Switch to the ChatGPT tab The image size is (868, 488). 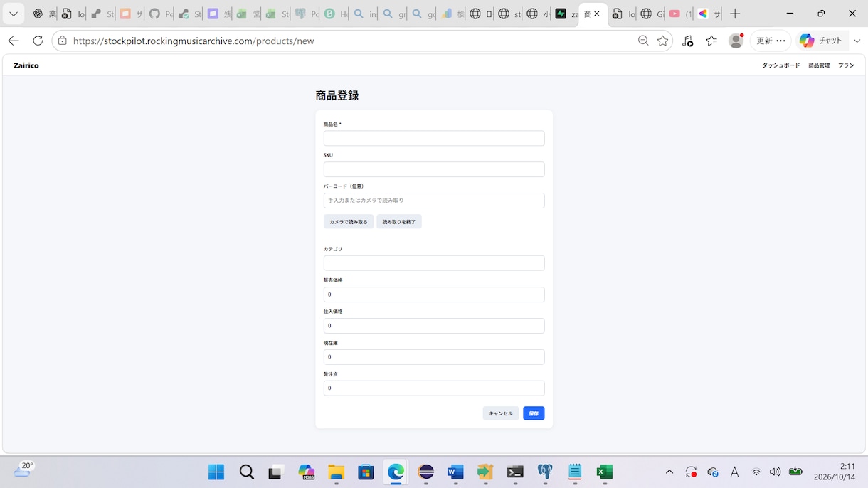pos(43,14)
